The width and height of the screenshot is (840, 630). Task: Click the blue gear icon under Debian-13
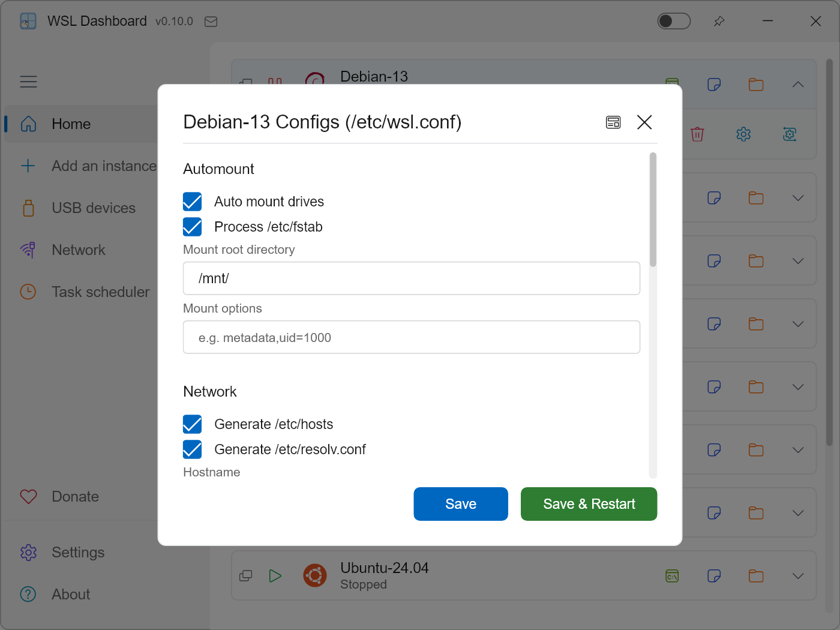pyautogui.click(x=743, y=134)
